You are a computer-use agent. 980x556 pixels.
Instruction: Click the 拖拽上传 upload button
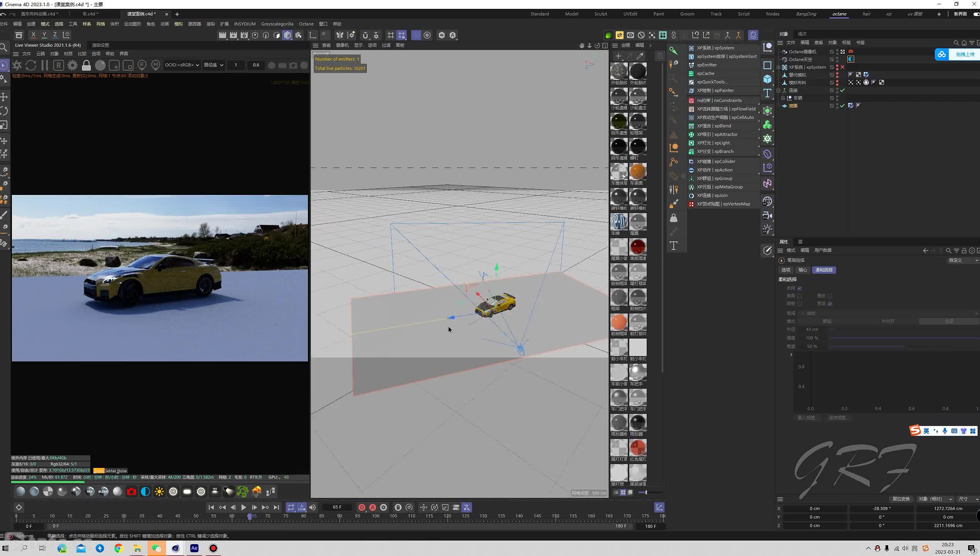coord(957,54)
